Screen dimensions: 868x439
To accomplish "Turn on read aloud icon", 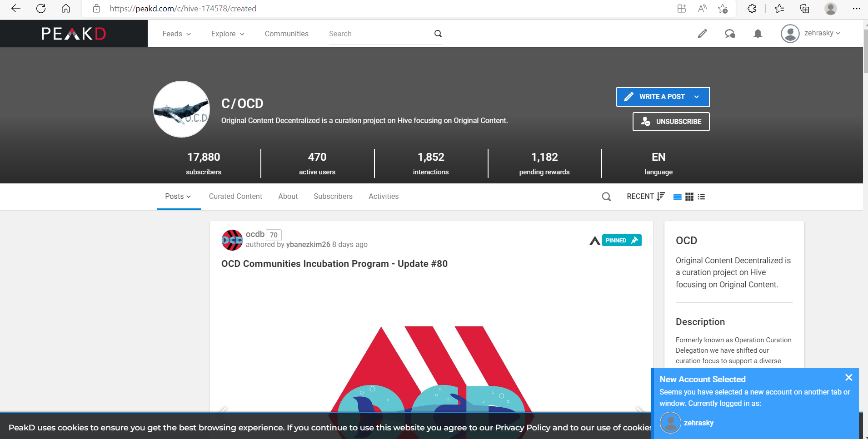I will coord(702,9).
